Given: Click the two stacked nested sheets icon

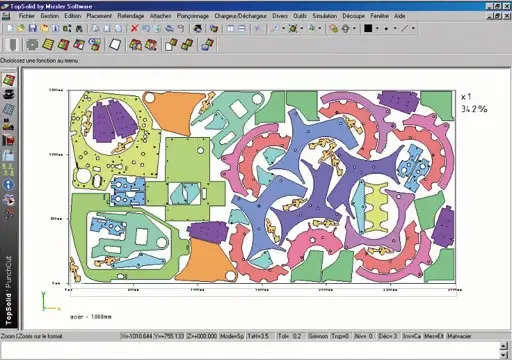Looking at the screenshot, I should click(x=187, y=44).
